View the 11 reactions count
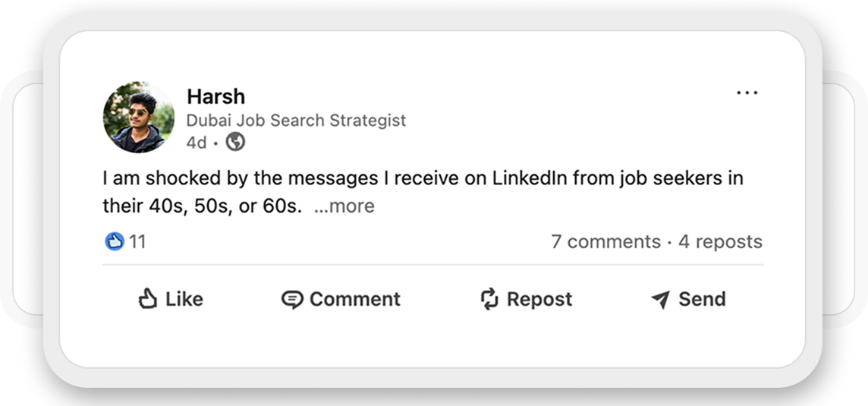This screenshot has height=406, width=868. (x=137, y=242)
